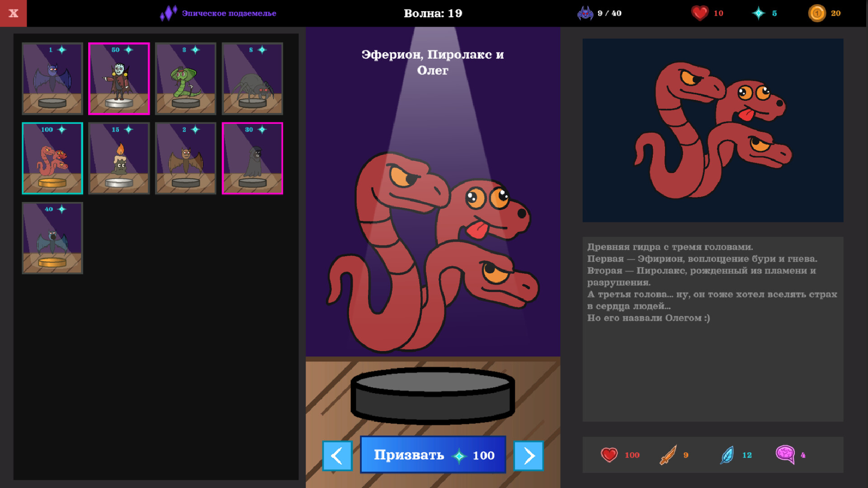Click the pink brain intelligence stat icon
Viewport: 868px width, 488px height.
pyautogui.click(x=785, y=454)
